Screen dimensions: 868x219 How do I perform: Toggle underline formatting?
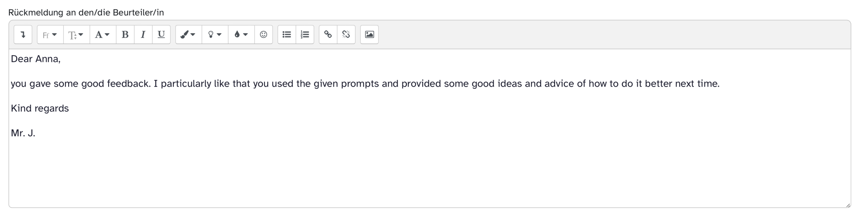[x=161, y=35]
